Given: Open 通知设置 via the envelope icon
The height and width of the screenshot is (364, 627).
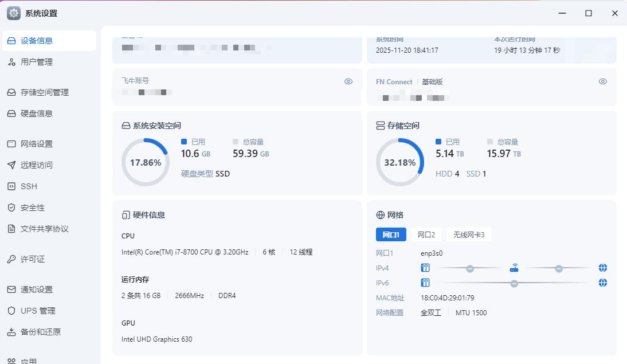Looking at the screenshot, I should [12, 289].
